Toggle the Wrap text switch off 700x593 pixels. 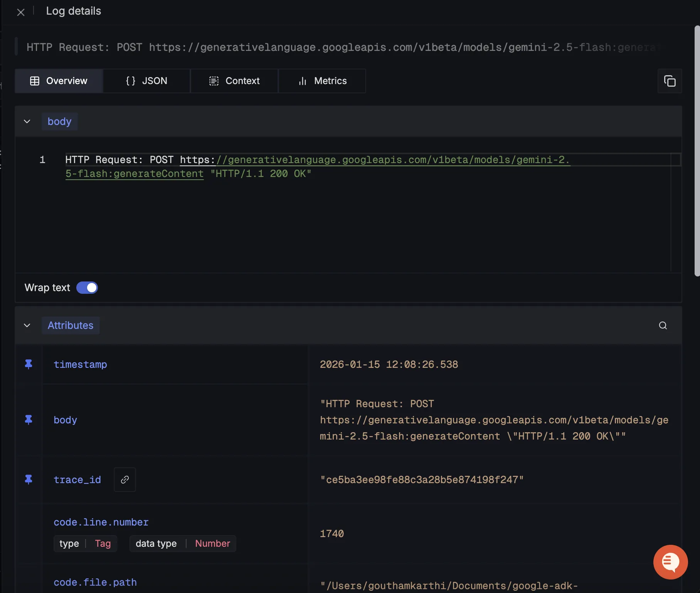87,288
